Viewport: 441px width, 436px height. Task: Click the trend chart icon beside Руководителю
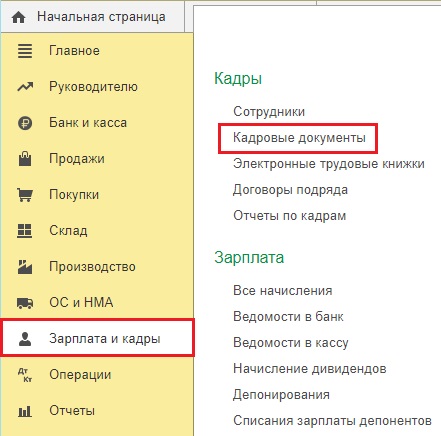pos(25,87)
